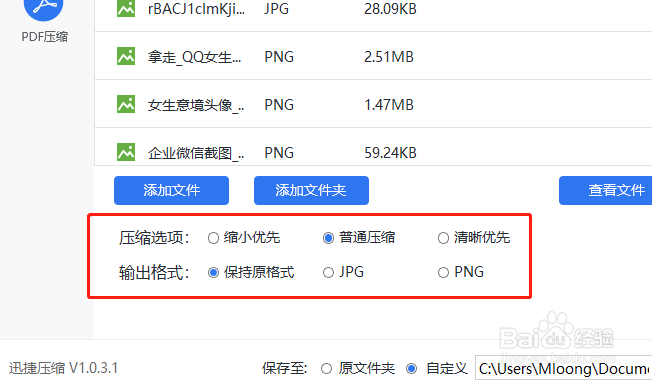Click the custom save path input field
The image size is (652, 381).
point(563,369)
